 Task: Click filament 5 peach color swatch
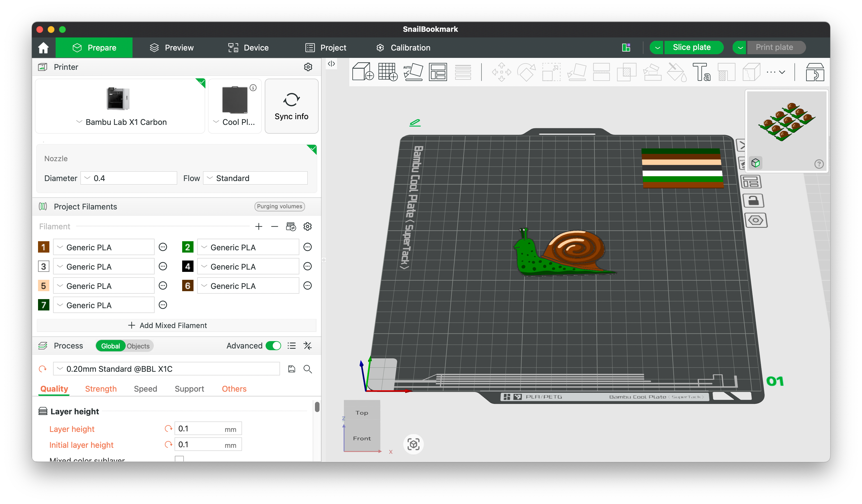pyautogui.click(x=43, y=286)
